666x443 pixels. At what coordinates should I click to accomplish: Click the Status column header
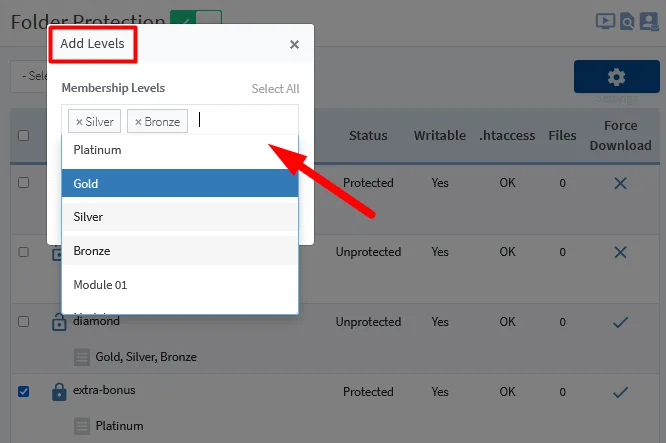click(368, 135)
